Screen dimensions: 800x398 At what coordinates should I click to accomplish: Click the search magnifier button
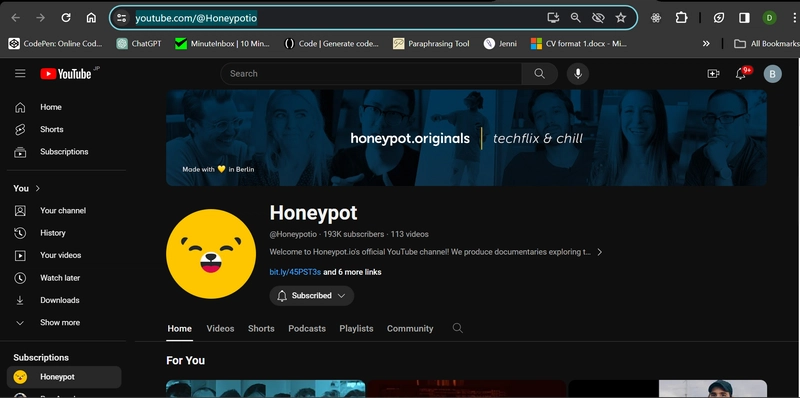(x=539, y=73)
